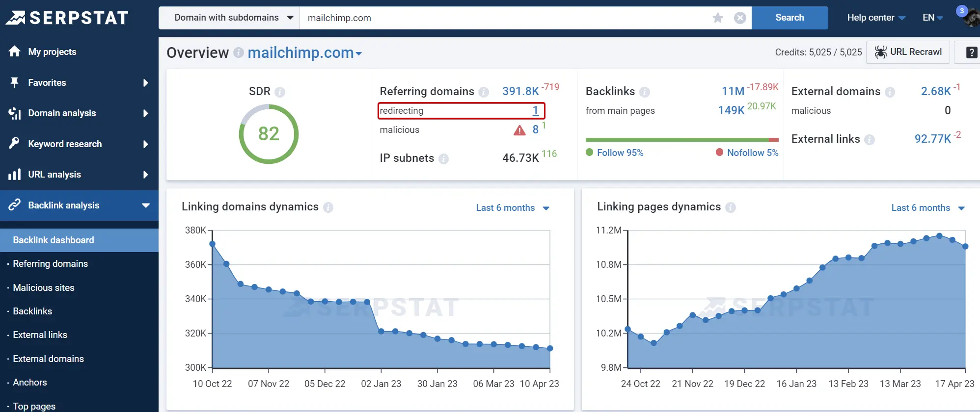Click the My projects home icon
This screenshot has width=980, height=412.
tap(15, 51)
